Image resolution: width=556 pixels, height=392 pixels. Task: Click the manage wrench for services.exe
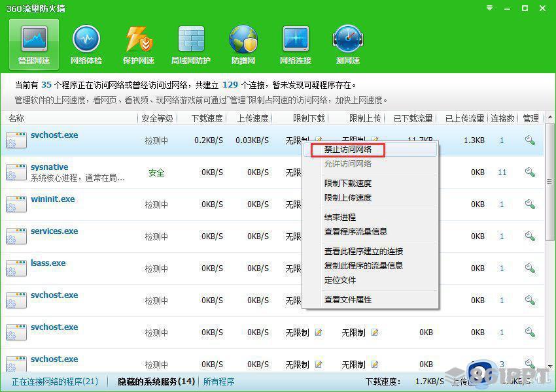[x=530, y=237]
